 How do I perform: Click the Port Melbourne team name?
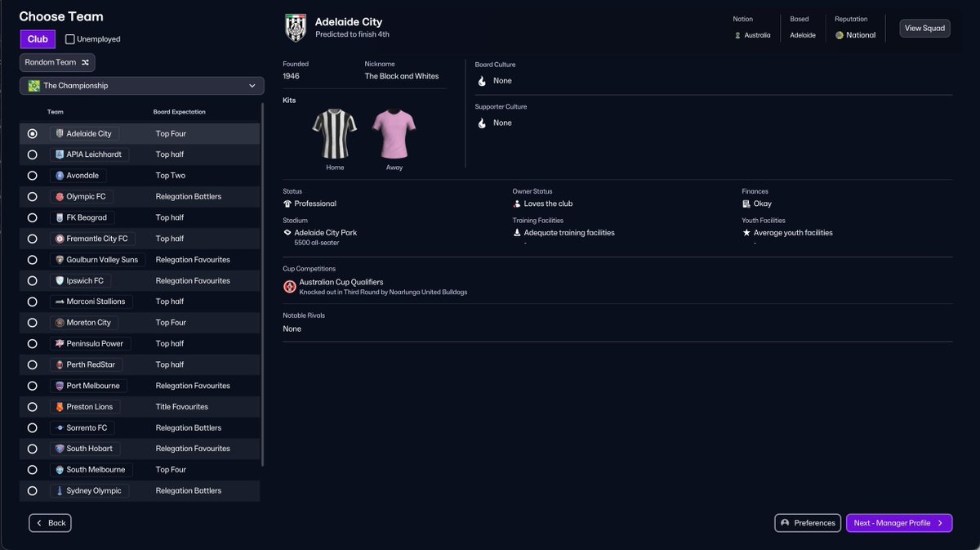93,386
